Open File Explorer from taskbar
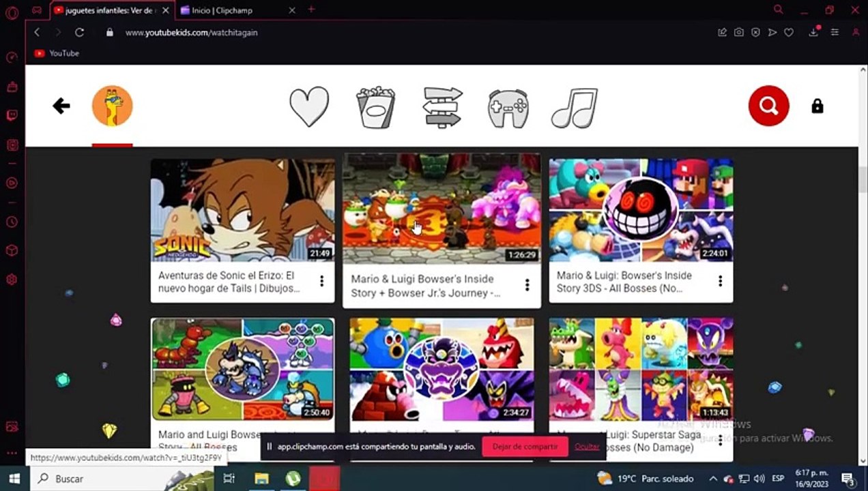Viewport: 868px width, 491px height. coord(261,479)
